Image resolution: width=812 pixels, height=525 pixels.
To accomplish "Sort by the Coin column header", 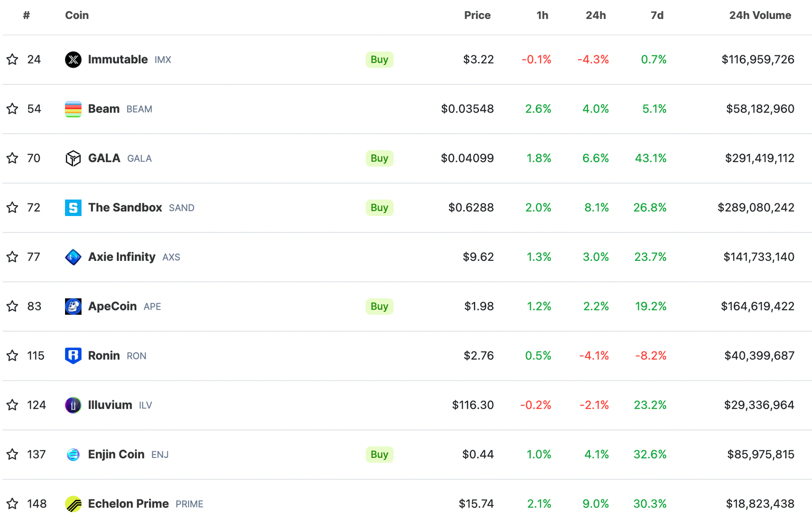I will 77,15.
